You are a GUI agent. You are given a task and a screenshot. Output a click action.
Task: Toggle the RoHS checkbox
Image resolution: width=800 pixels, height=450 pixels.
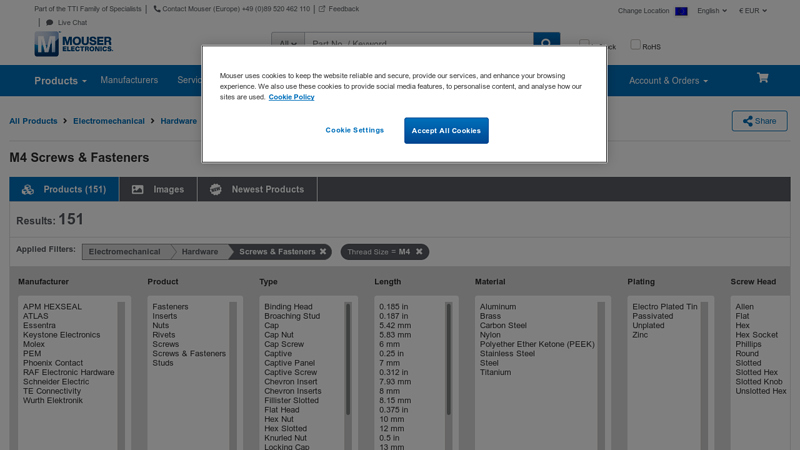tap(635, 44)
